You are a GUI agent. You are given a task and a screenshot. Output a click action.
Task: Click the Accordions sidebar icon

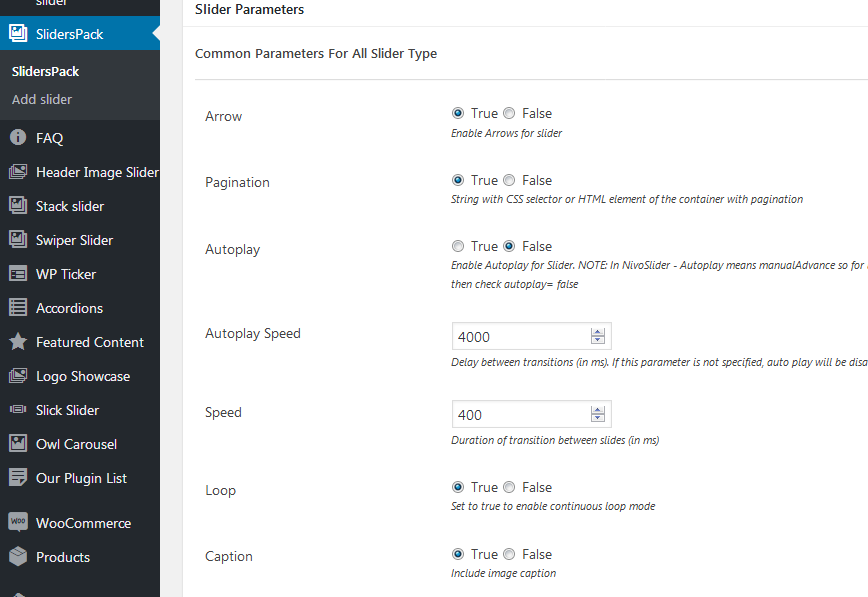tap(18, 308)
